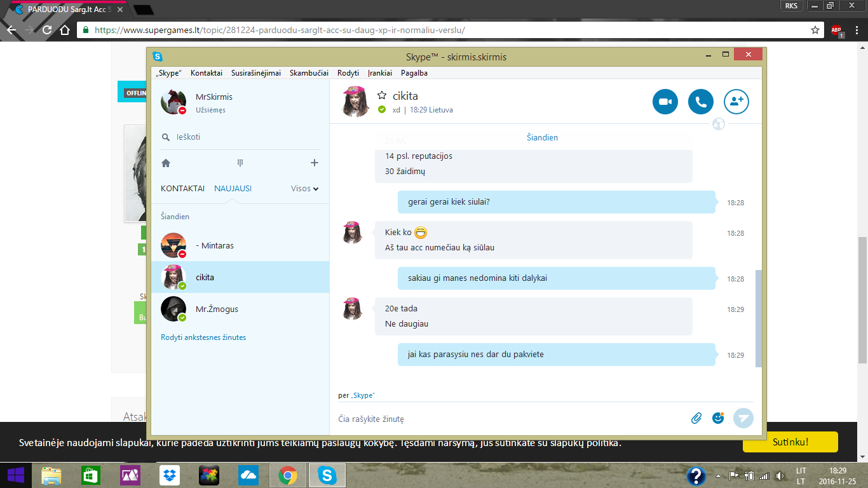Image resolution: width=868 pixels, height=488 pixels.
Task: Open the per „Skype" sending selector
Action: point(356,395)
